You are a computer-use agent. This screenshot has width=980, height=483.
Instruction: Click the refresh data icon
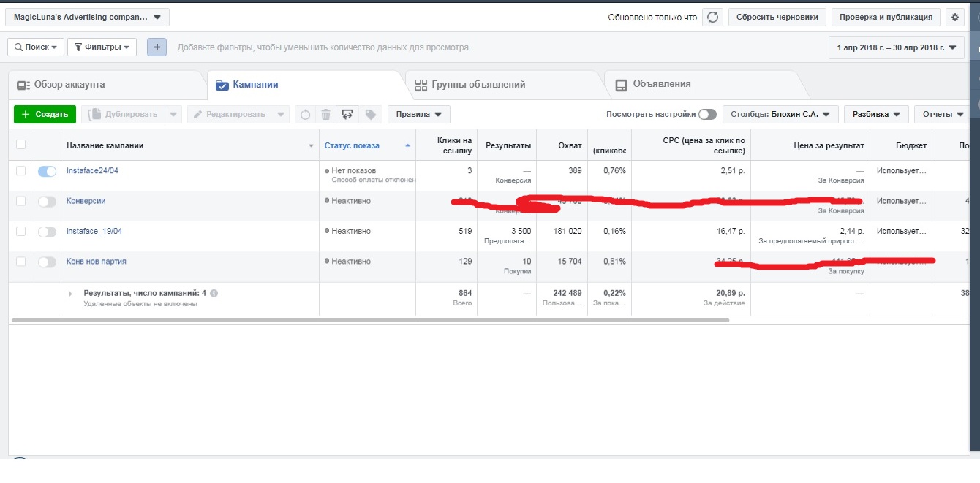pos(712,17)
